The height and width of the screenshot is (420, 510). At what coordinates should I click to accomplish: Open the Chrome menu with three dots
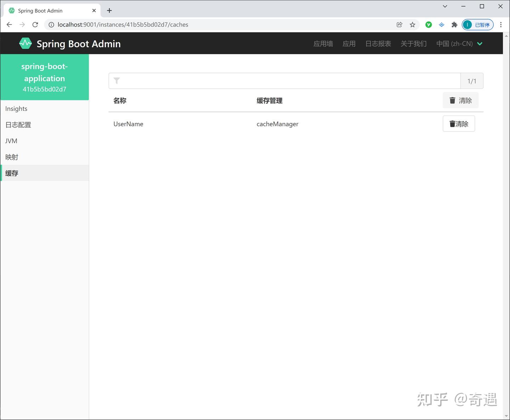pos(501,24)
